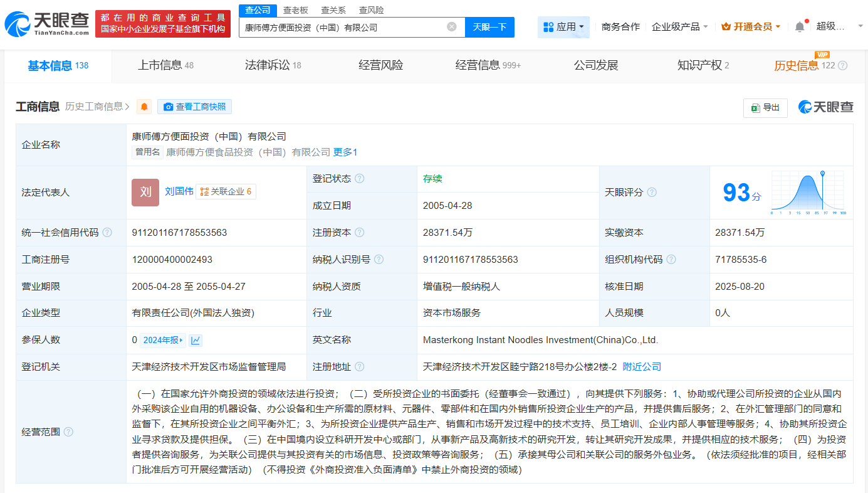Click the help icon next to 天眼评分
The width and height of the screenshot is (868, 493).
tap(652, 193)
